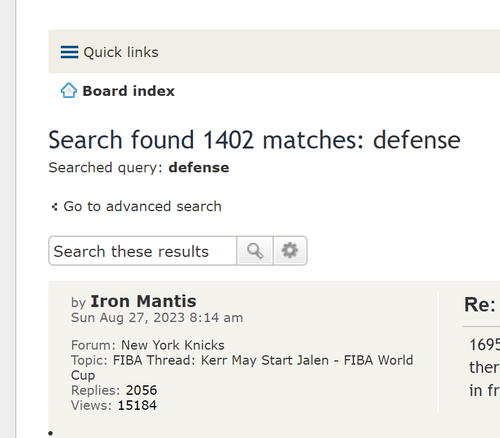Click the 'Search found 1402 matches: defense' heading
Viewport: 500px width, 438px height.
click(254, 140)
